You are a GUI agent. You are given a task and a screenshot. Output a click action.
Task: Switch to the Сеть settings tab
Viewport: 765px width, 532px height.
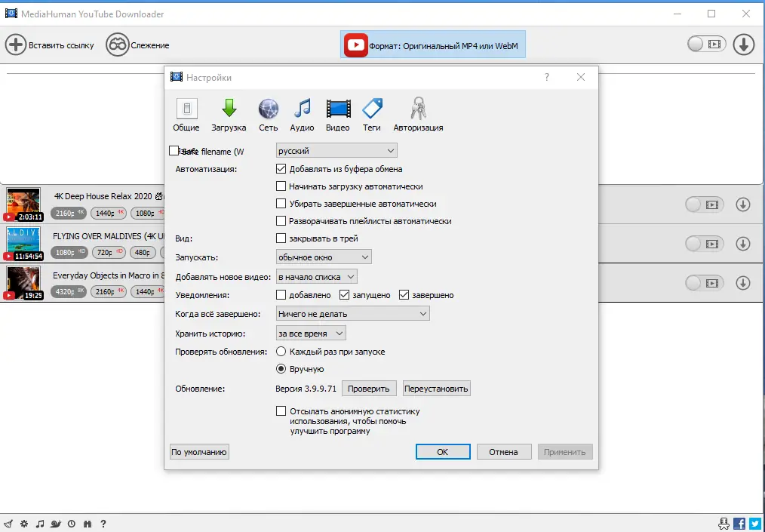269,115
